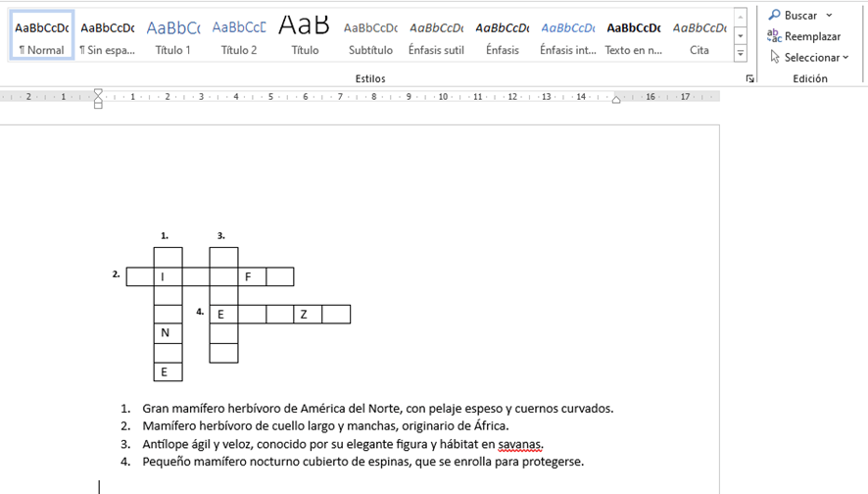
Task: Apply the Énfasis intenso style
Action: 568,35
